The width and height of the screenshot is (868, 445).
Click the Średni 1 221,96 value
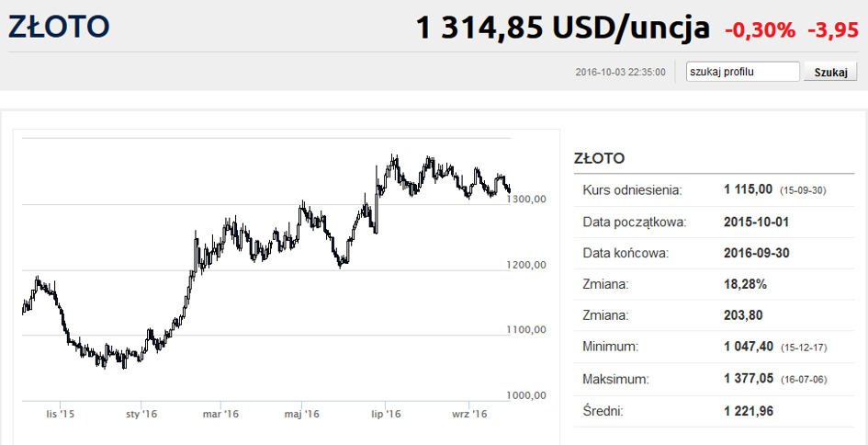(x=749, y=411)
